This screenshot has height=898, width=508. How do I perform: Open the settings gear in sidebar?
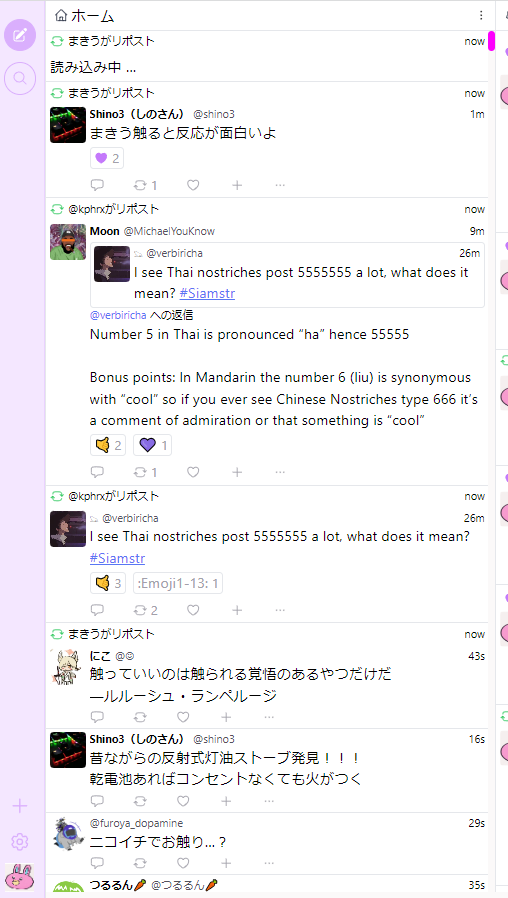(20, 841)
